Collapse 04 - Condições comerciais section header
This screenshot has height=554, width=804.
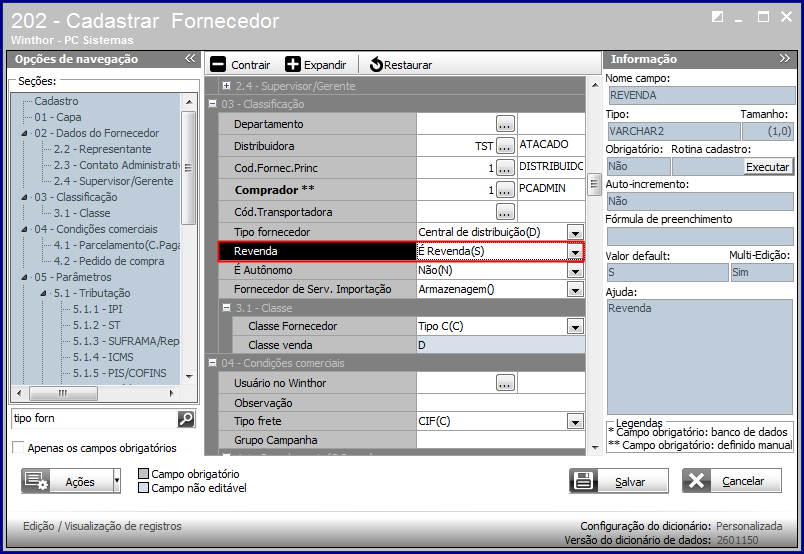click(212, 363)
